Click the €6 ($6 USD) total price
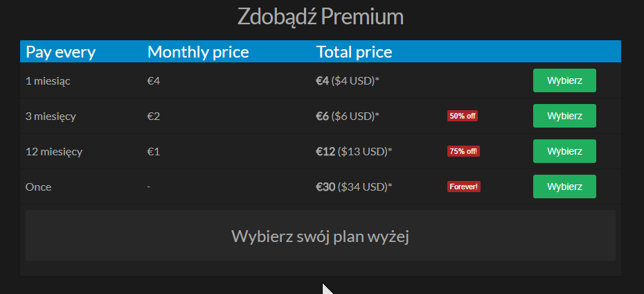Viewport: 644px width, 294px height. (x=348, y=116)
